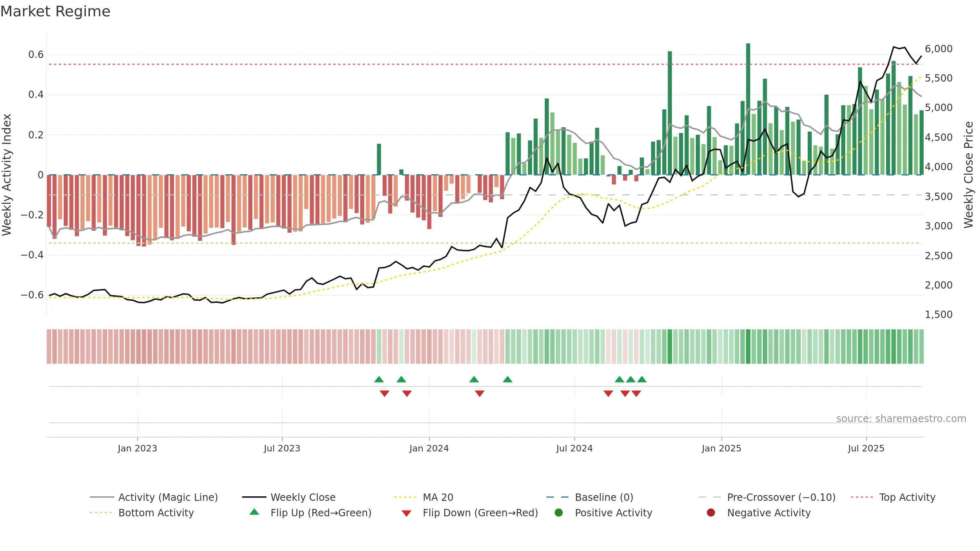Click the 2,000 price axis tick
This screenshot has width=980, height=551.
pos(939,285)
